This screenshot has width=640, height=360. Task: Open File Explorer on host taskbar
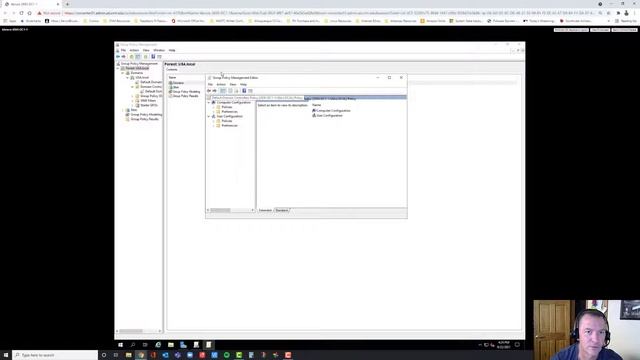[128, 355]
